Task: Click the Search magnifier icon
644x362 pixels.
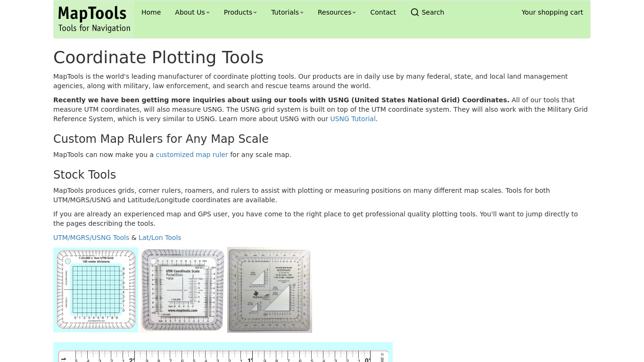Action: (x=415, y=12)
